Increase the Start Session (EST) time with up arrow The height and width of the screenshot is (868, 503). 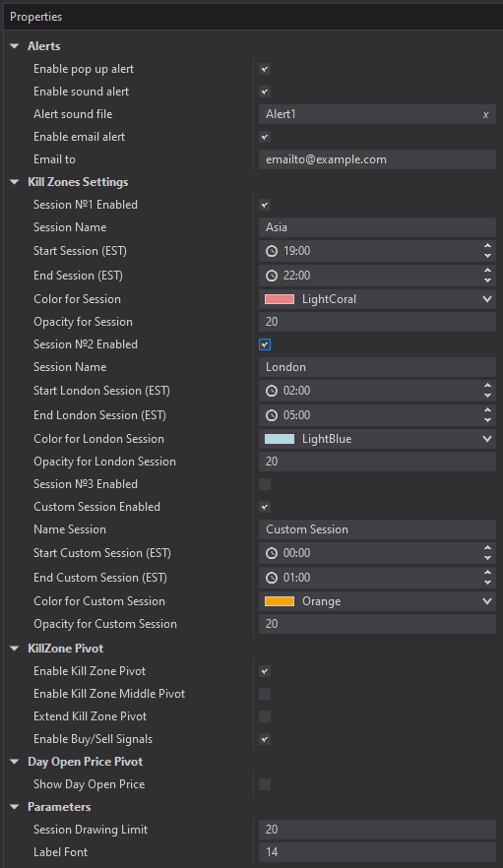[487, 246]
